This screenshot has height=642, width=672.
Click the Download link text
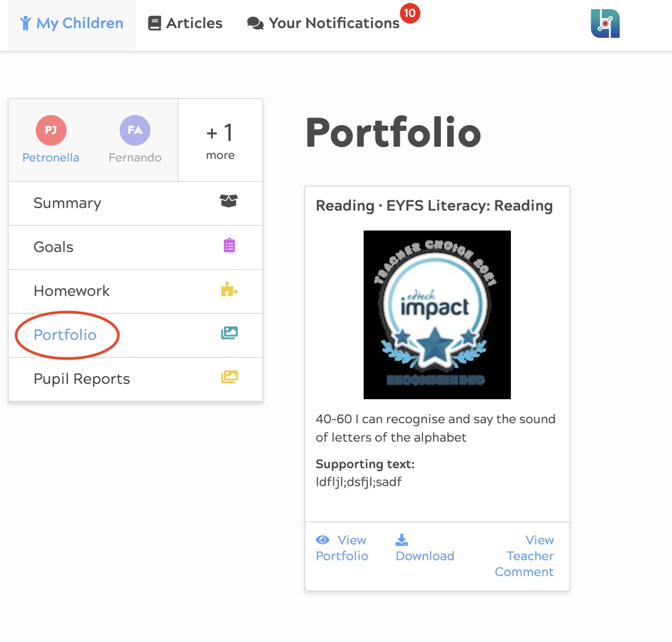[x=425, y=556]
